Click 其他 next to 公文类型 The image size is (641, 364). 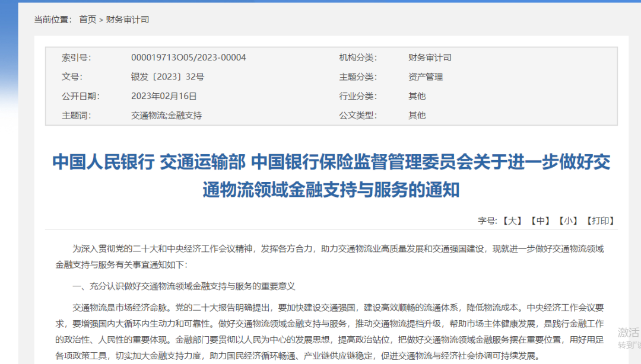(x=417, y=115)
